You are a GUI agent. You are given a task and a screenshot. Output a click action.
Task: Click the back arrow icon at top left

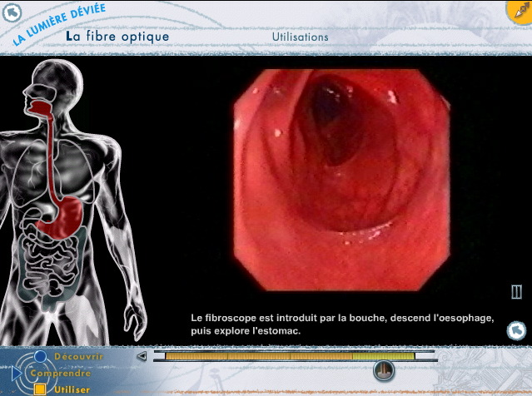11,11
